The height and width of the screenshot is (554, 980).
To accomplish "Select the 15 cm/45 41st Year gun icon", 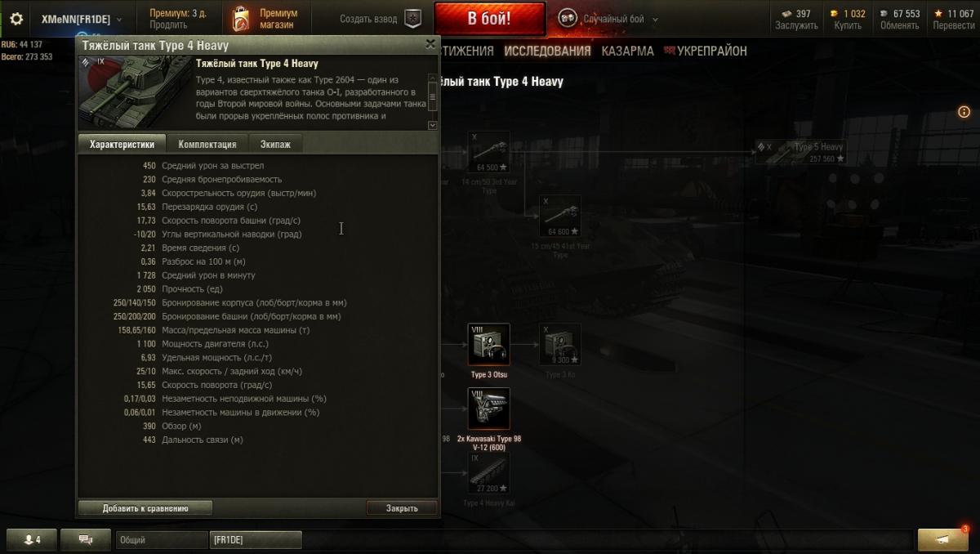I will click(560, 217).
